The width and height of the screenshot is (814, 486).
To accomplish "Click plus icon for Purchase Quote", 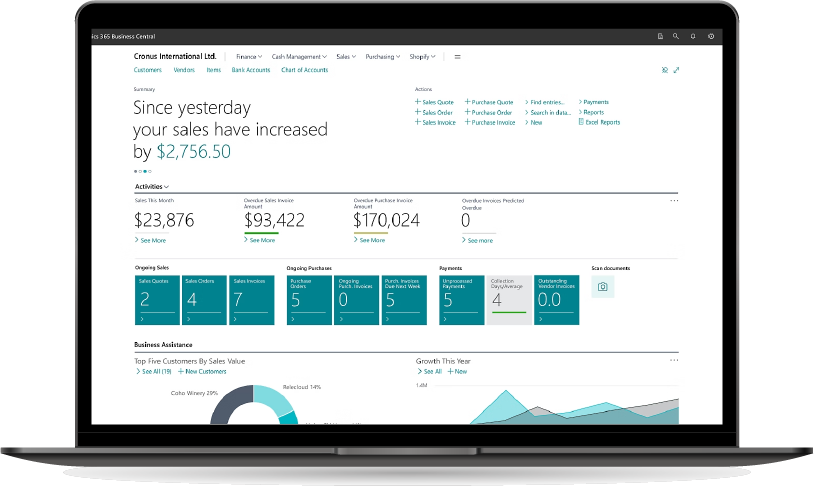I will (x=467, y=102).
